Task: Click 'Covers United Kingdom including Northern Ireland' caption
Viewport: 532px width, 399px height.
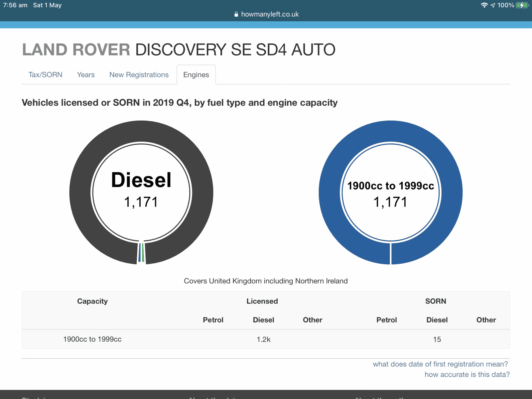Action: click(266, 281)
